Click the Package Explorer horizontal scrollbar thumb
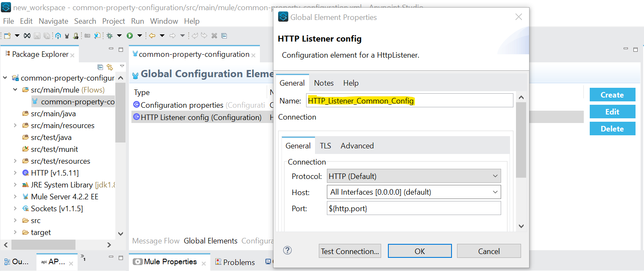This screenshot has width=644, height=271. click(43, 245)
